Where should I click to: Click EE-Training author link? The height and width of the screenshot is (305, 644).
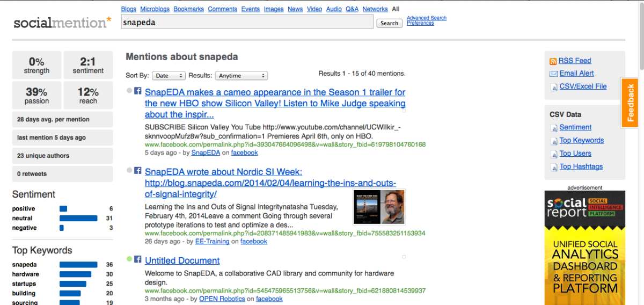coord(212,242)
